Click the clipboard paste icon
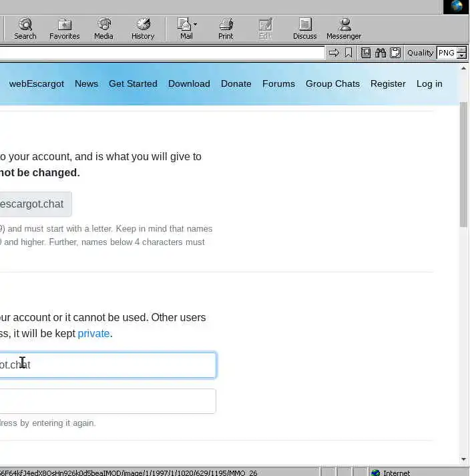470x476 pixels. click(x=395, y=53)
